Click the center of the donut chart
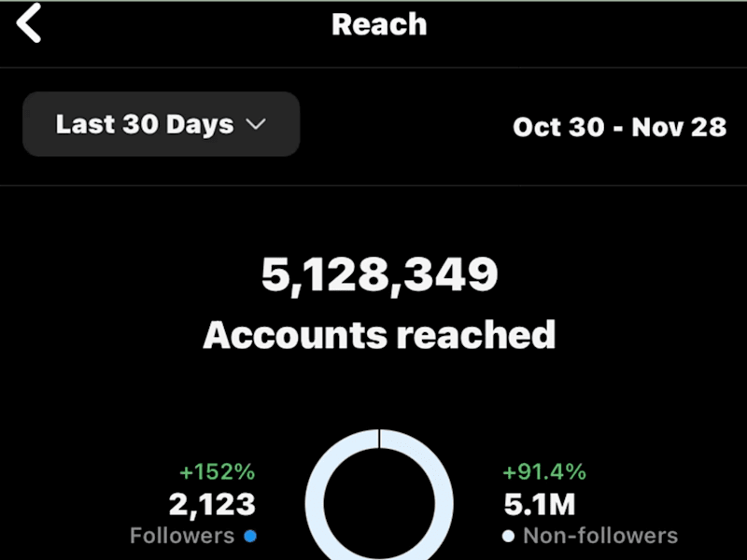This screenshot has width=747, height=560. pos(379,504)
